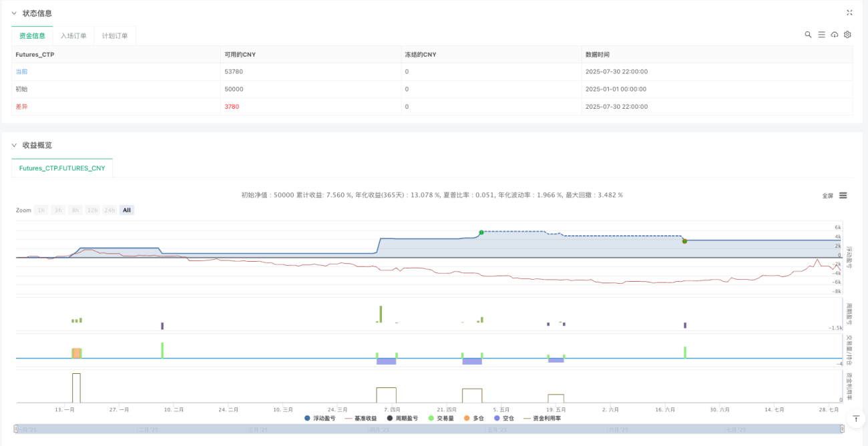Switch to the 计划订单 tab

pyautogui.click(x=115, y=36)
